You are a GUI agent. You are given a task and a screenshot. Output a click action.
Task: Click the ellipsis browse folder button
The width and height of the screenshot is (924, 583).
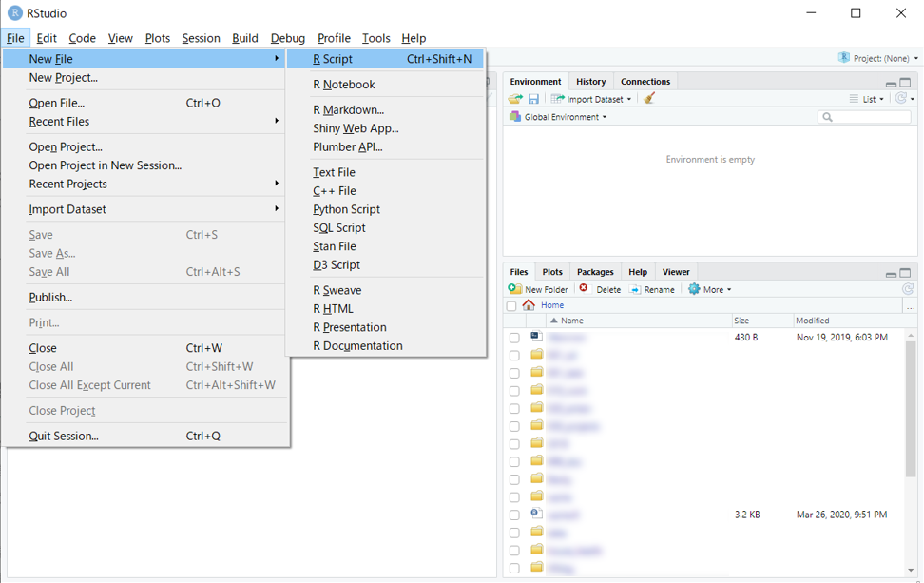click(911, 306)
